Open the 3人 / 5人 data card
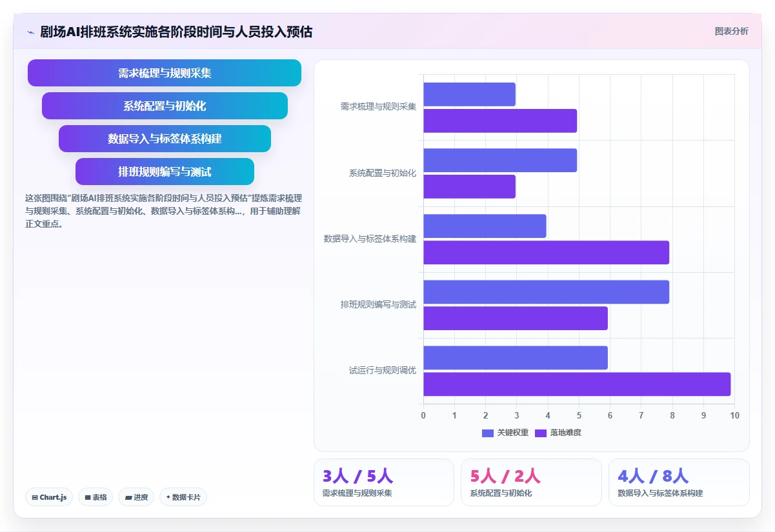This screenshot has width=775, height=532. click(x=384, y=482)
